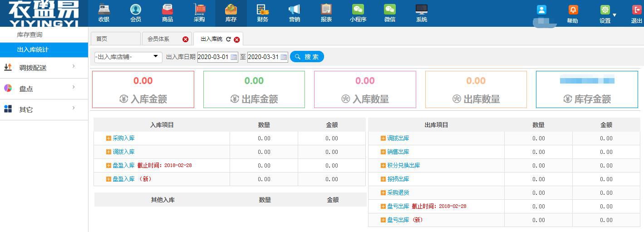Expand the 销售出库 row
The image size is (644, 232).
[383, 152]
